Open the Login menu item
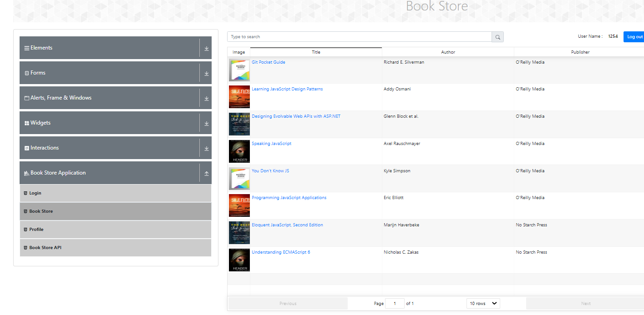Viewport: 644px width, 315px height. point(116,193)
